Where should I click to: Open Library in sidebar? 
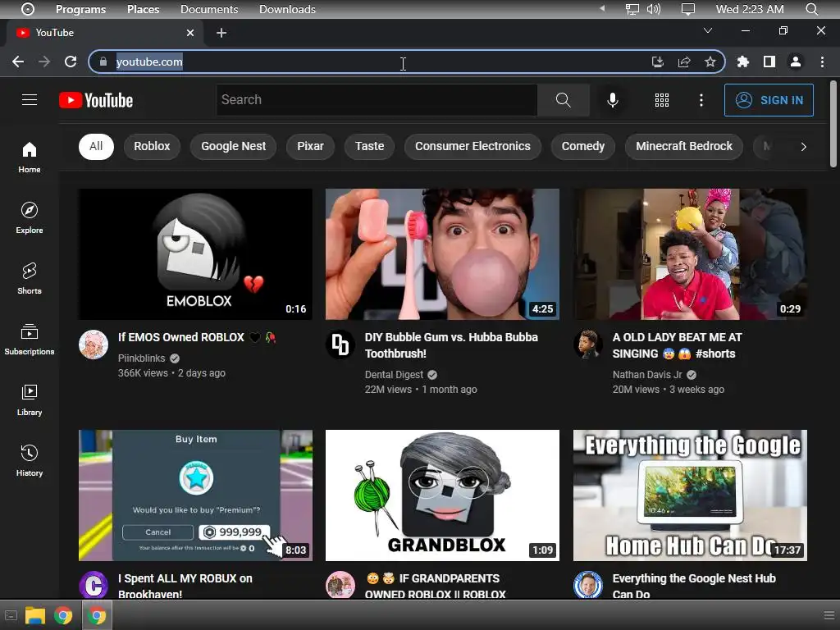tap(30, 400)
